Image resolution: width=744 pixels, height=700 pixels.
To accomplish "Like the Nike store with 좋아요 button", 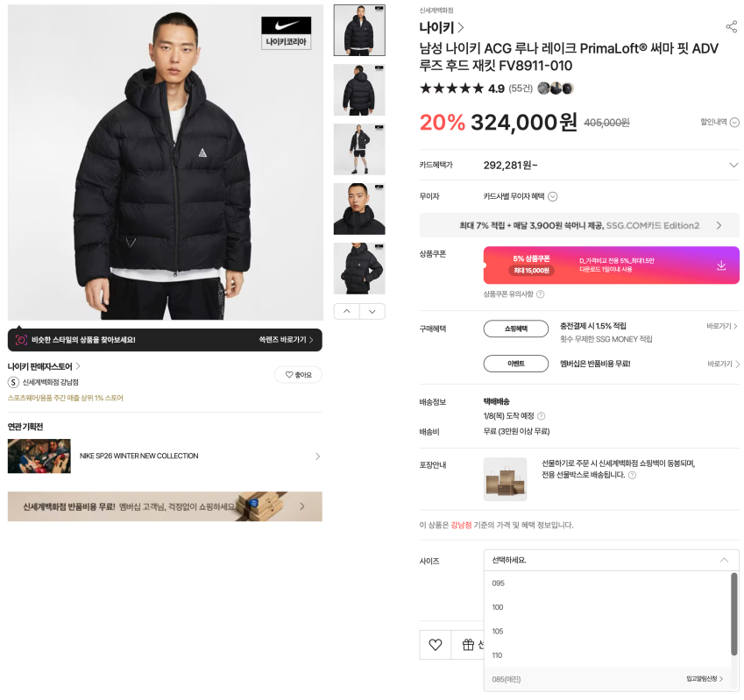I will coord(298,375).
